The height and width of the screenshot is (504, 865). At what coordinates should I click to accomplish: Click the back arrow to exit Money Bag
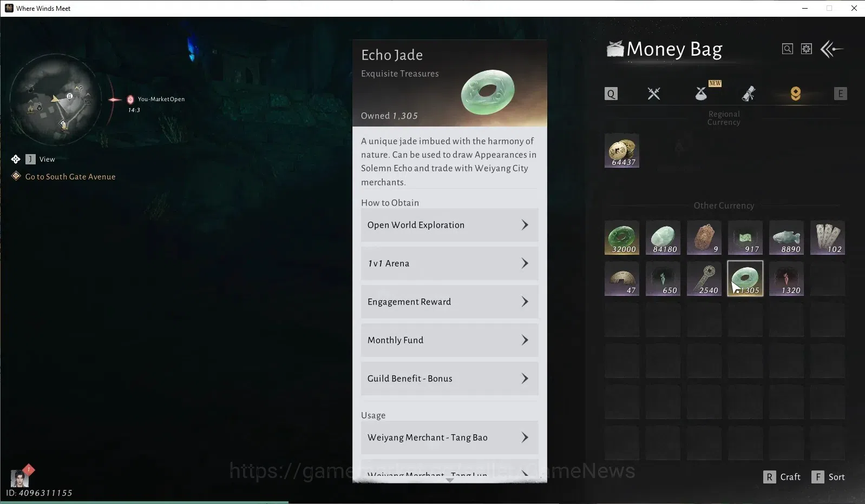[x=832, y=49]
